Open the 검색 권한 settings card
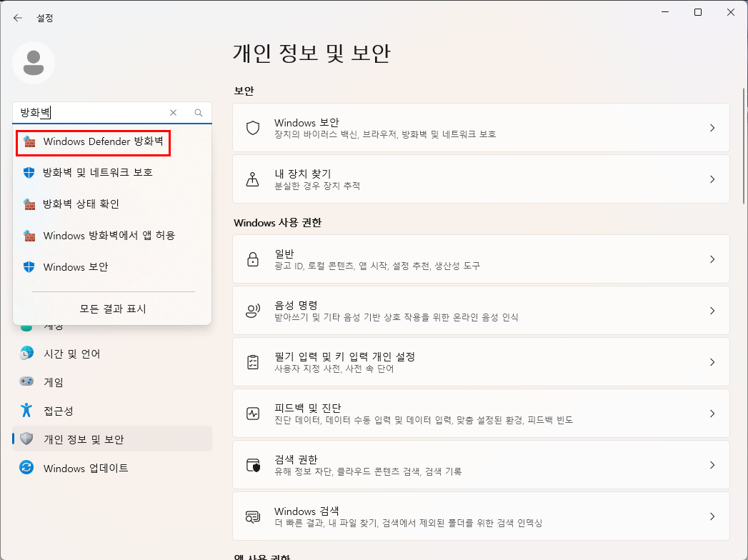The height and width of the screenshot is (560, 748). [481, 465]
